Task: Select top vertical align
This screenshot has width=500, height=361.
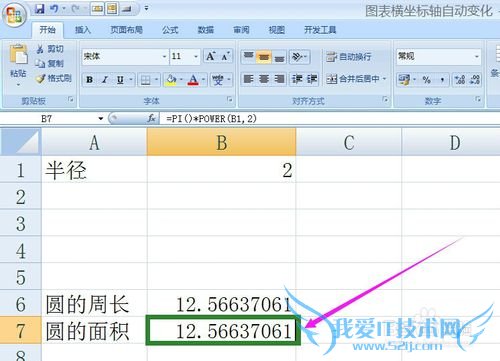Action: (x=248, y=57)
